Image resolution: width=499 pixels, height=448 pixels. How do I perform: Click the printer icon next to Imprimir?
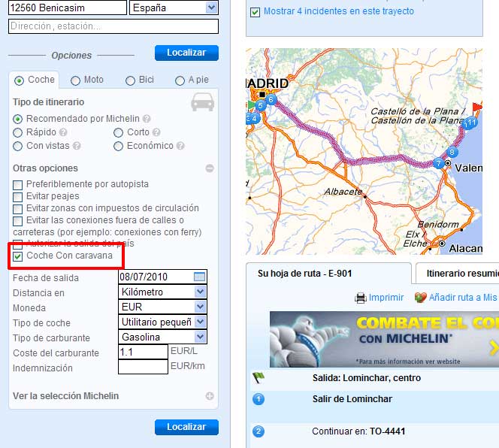pos(361,298)
